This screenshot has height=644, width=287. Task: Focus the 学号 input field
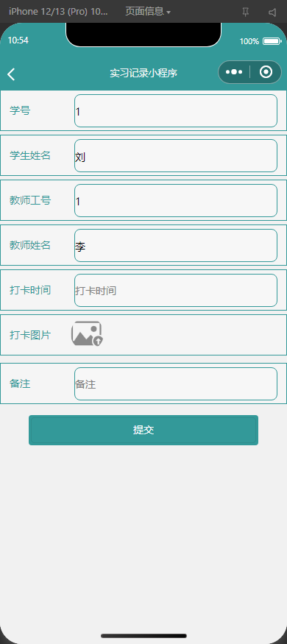pyautogui.click(x=176, y=111)
